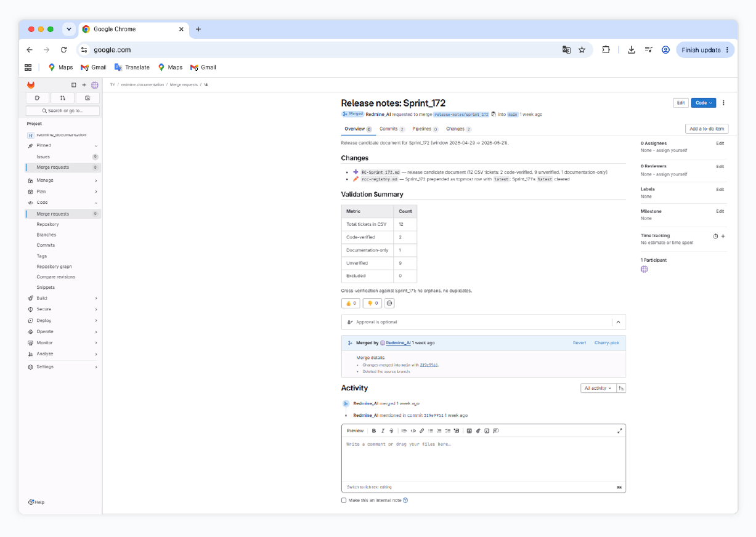Add a bullet list to comment

pos(431,431)
